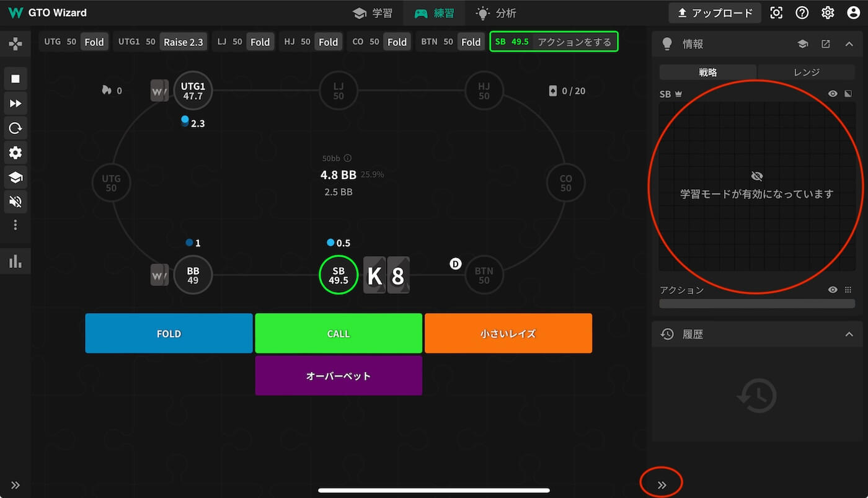868x498 pixels.
Task: Click the green CALL button
Action: (x=339, y=334)
